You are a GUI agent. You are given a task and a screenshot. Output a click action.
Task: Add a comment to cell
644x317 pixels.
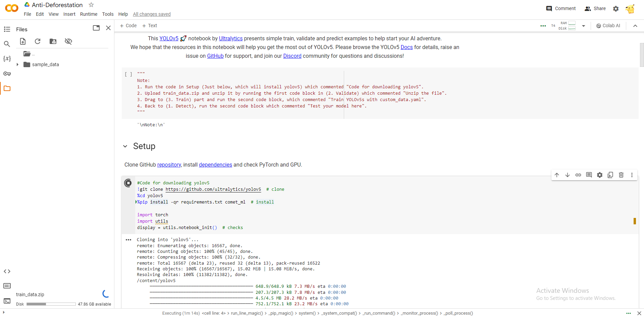589,175
